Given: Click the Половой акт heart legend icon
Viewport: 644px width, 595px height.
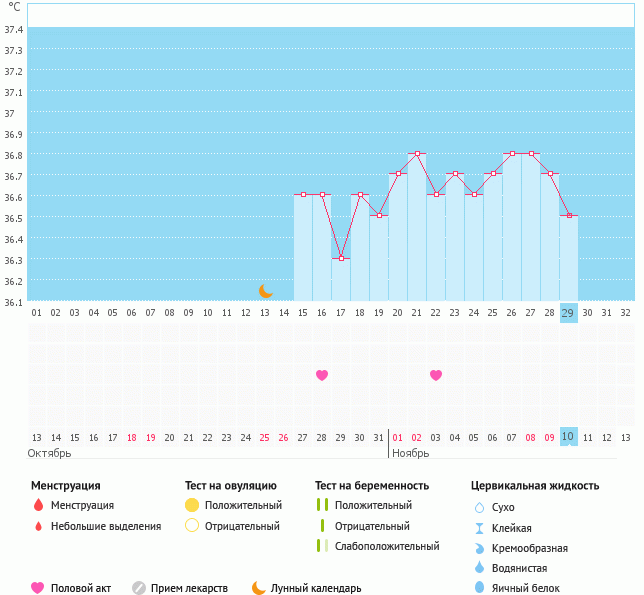Looking at the screenshot, I should 38,588.
